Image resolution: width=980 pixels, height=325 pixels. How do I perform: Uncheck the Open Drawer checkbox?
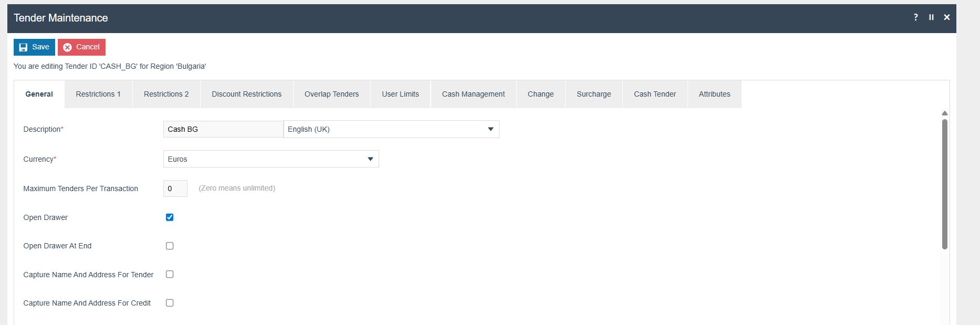(170, 217)
